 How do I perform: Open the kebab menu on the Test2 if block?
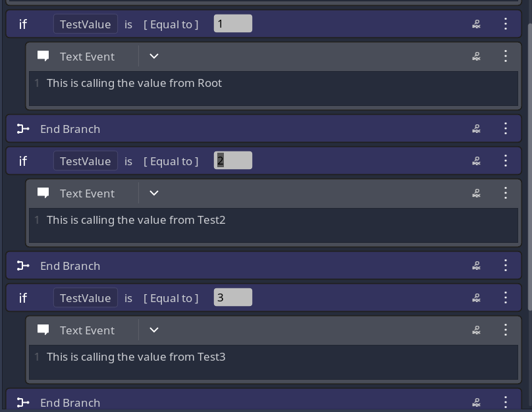tap(506, 161)
